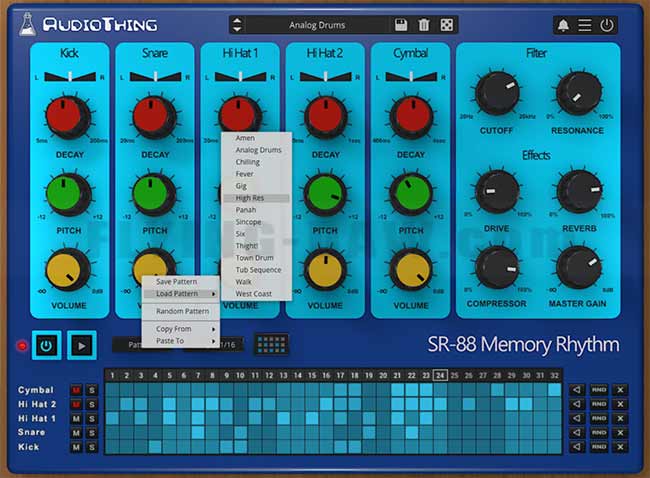This screenshot has height=478, width=650.
Task: Click the preset up/down stepper arrows
Action: point(237,25)
